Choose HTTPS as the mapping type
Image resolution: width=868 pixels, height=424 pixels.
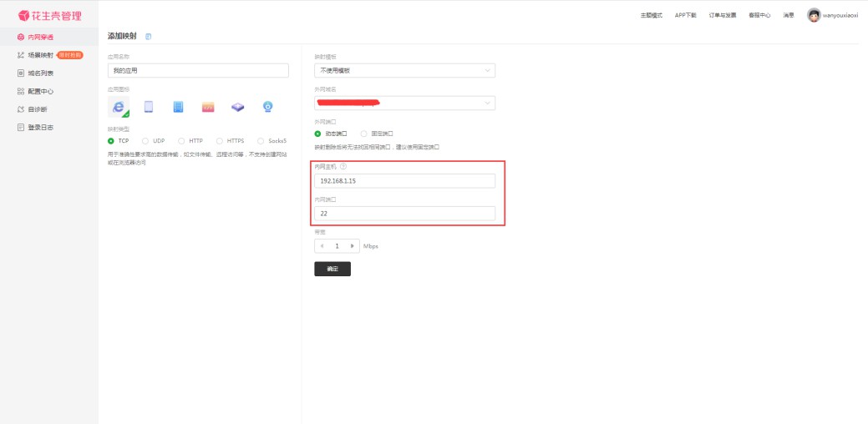tap(221, 141)
